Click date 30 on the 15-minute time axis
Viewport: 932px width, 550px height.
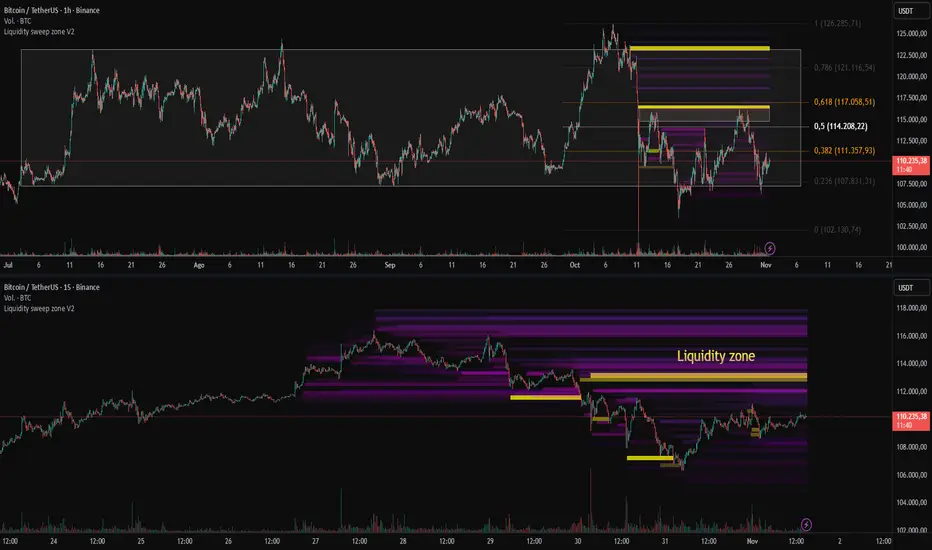[578, 541]
